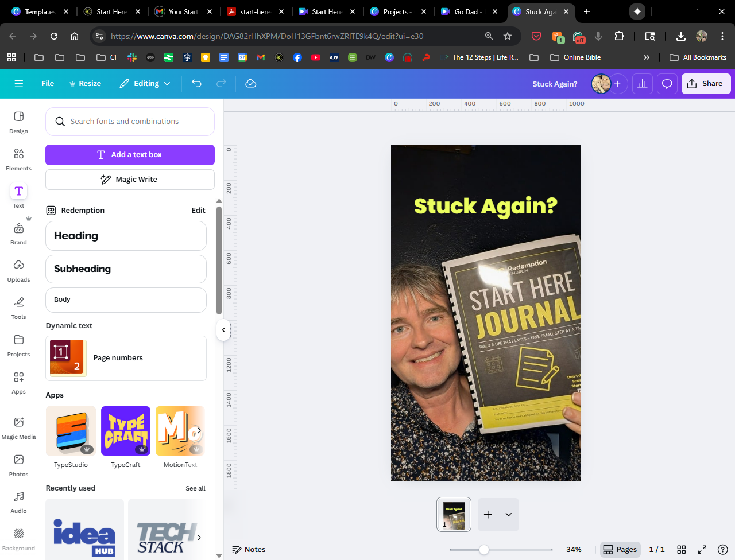
Task: Open the Brand panel in sidebar
Action: coord(18,234)
